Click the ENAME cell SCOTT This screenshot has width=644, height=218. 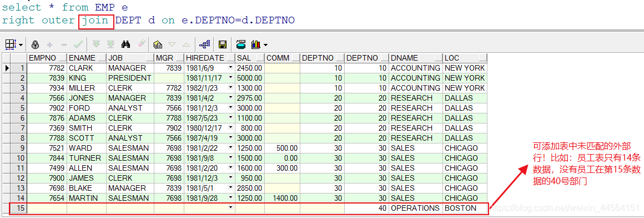[87, 138]
